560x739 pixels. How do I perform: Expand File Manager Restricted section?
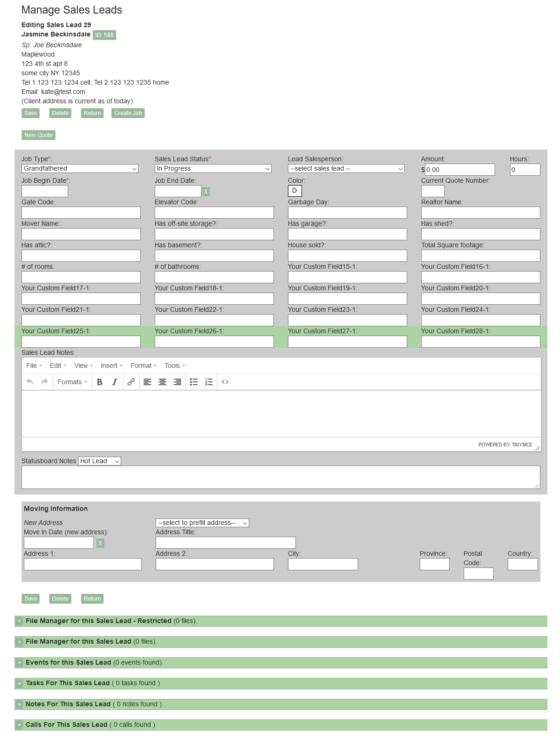[x=20, y=621]
